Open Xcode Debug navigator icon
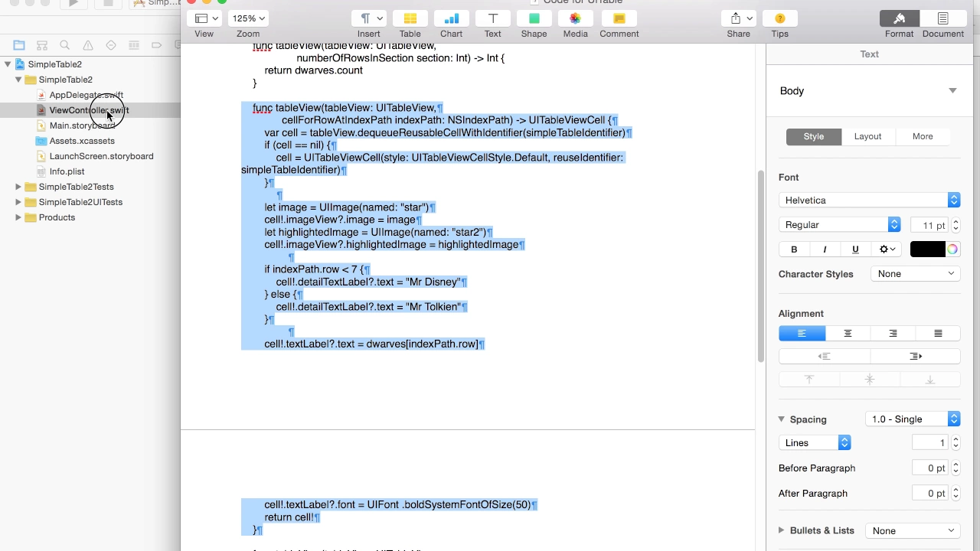This screenshot has height=551, width=980. point(134,45)
